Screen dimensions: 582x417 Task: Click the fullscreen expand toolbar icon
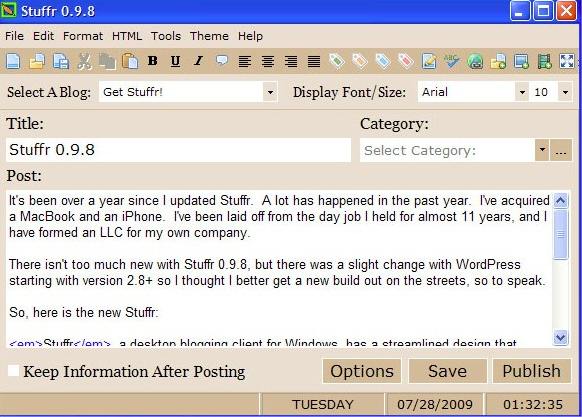click(x=567, y=61)
